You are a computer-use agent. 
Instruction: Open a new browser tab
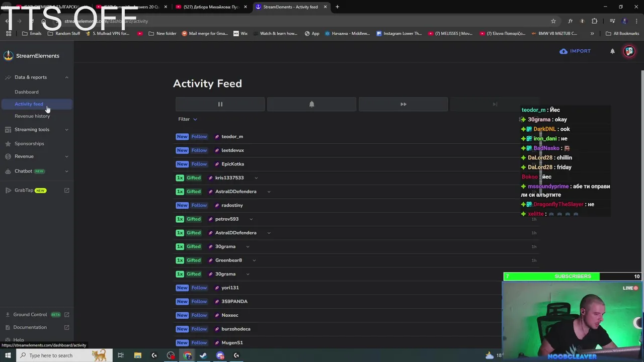pyautogui.click(x=337, y=7)
